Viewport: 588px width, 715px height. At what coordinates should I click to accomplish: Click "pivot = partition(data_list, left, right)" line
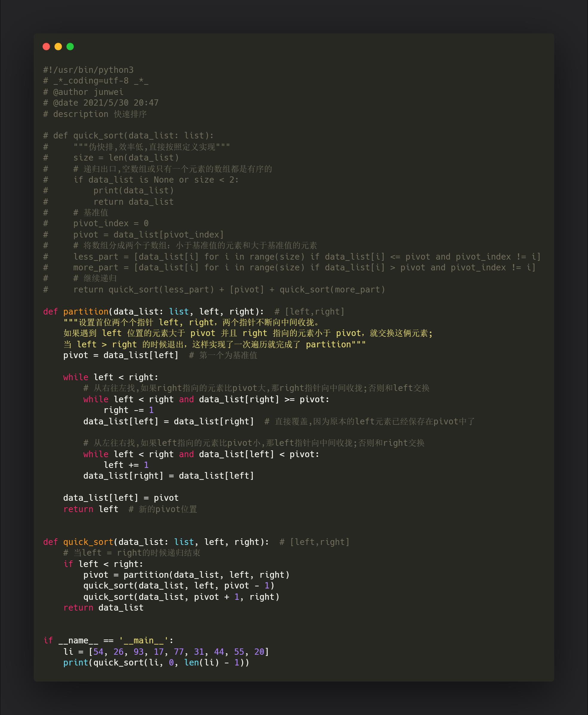click(187, 574)
